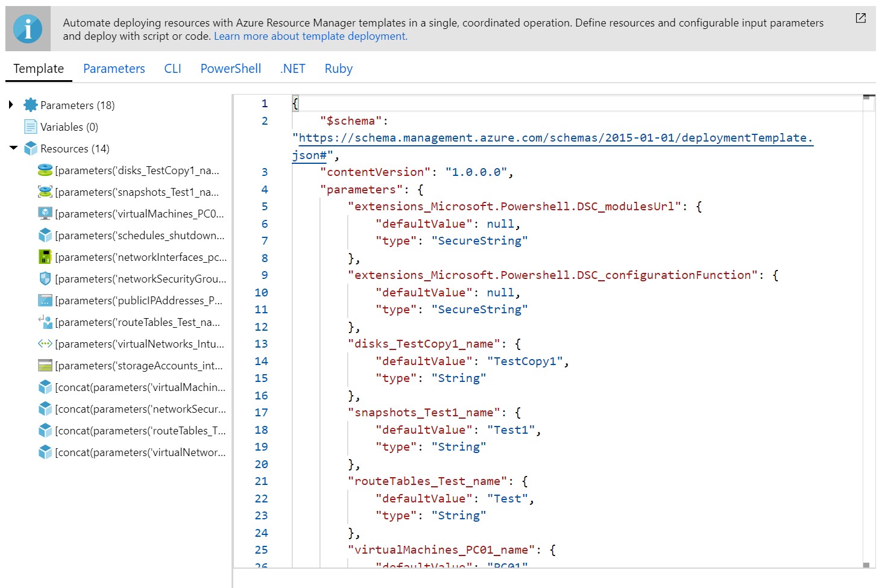Open the CLI tab
This screenshot has height=588, width=885.
click(x=172, y=69)
